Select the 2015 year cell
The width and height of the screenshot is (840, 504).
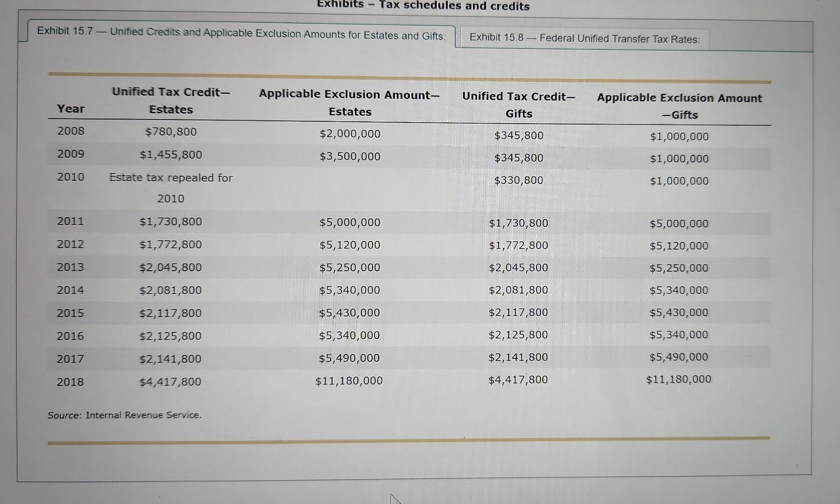tap(71, 313)
